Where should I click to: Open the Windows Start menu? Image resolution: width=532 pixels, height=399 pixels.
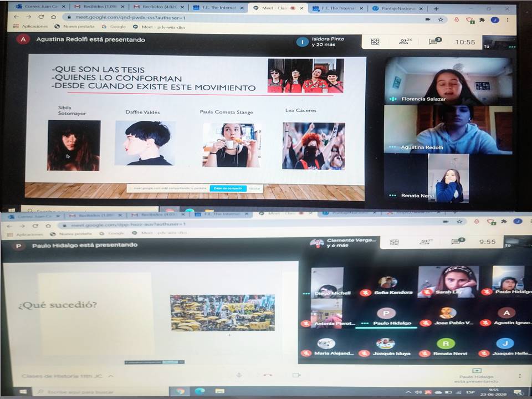coord(22,392)
